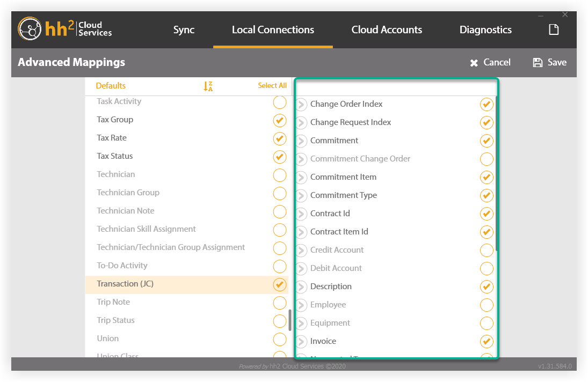Open the document icon in header
Viewport: 588px width, 382px height.
pyautogui.click(x=553, y=30)
